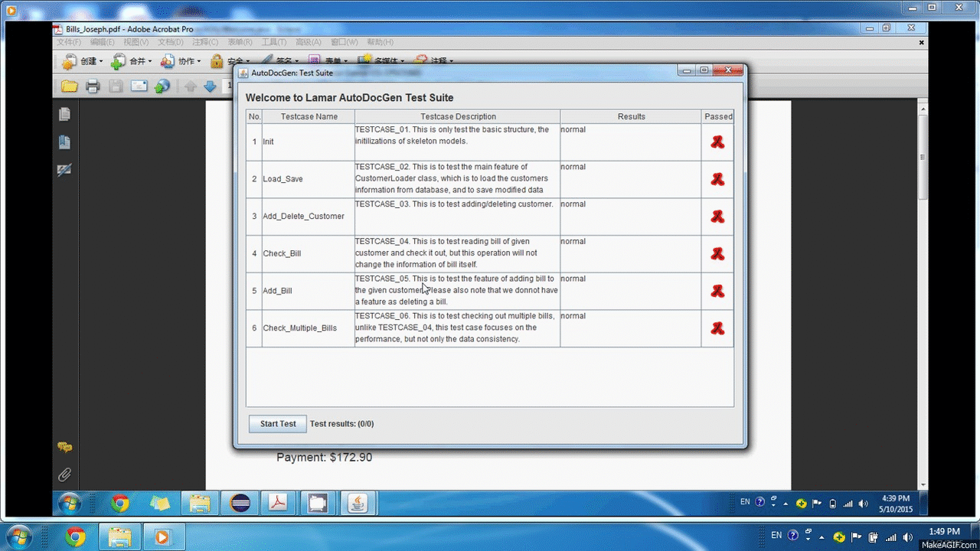980x551 pixels.
Task: Click the Save document icon
Action: 114,86
